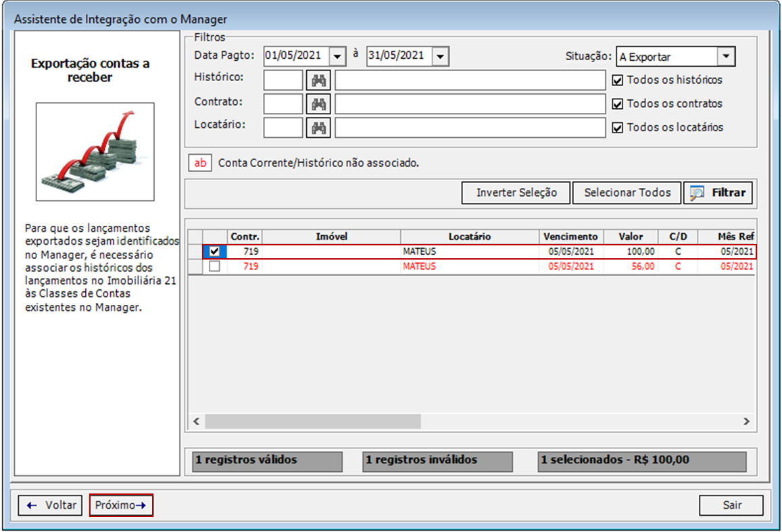Viewport: 782px width, 532px height.
Task: Open the Histórico binoculars search
Action: coord(318,80)
